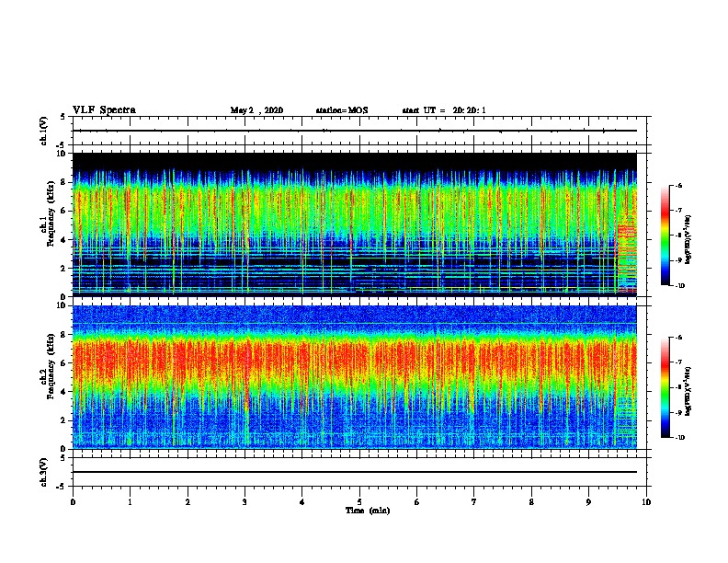The image size is (728, 563).
Task: Select the "start UT = 20:20: 1" text
Action: point(444,110)
